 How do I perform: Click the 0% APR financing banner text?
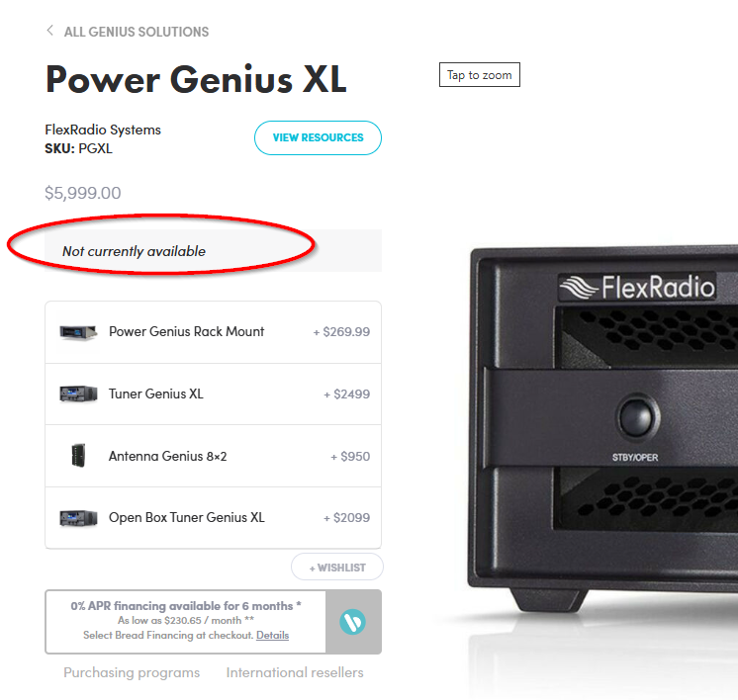[x=186, y=606]
